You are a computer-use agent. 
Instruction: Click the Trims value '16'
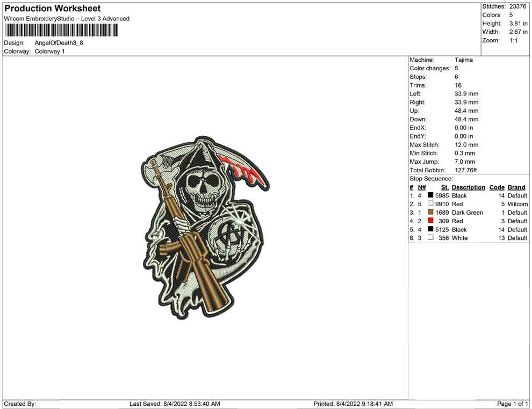click(x=458, y=85)
